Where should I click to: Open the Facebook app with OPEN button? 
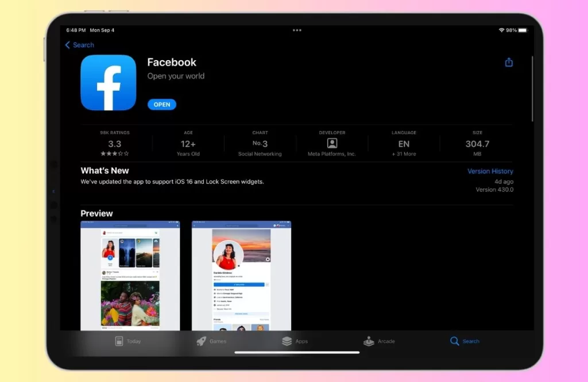[161, 104]
